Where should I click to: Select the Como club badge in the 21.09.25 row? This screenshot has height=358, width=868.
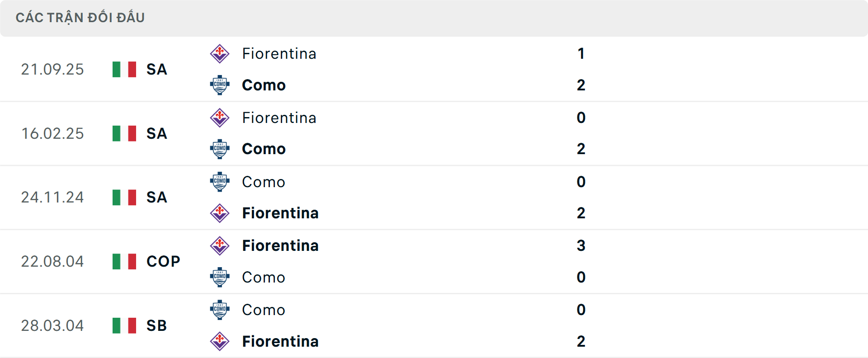tap(220, 85)
